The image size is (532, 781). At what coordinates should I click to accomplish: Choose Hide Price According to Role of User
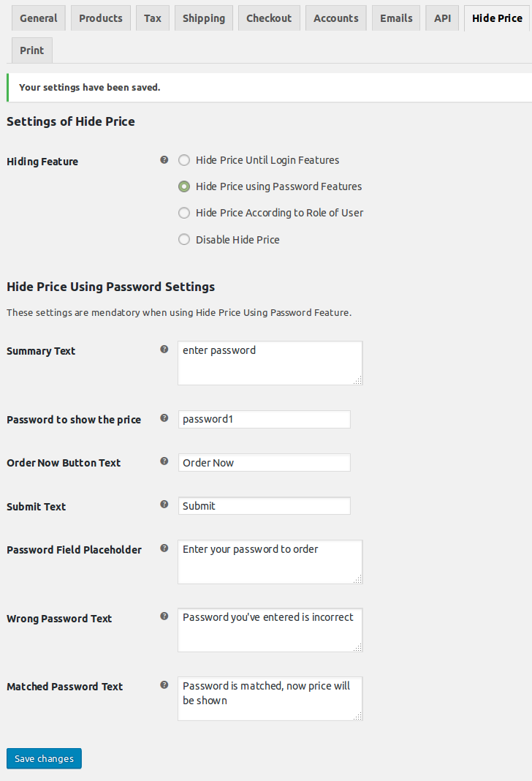[x=184, y=213]
